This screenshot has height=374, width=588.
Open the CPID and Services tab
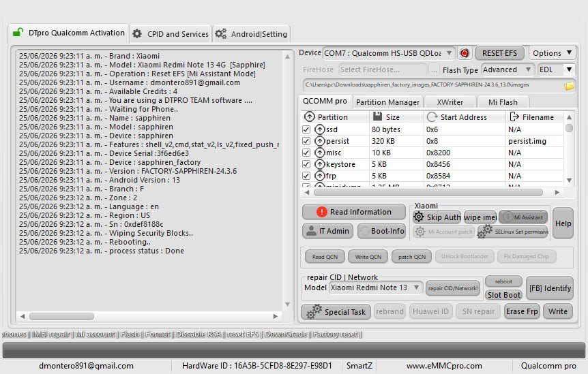pyautogui.click(x=171, y=34)
